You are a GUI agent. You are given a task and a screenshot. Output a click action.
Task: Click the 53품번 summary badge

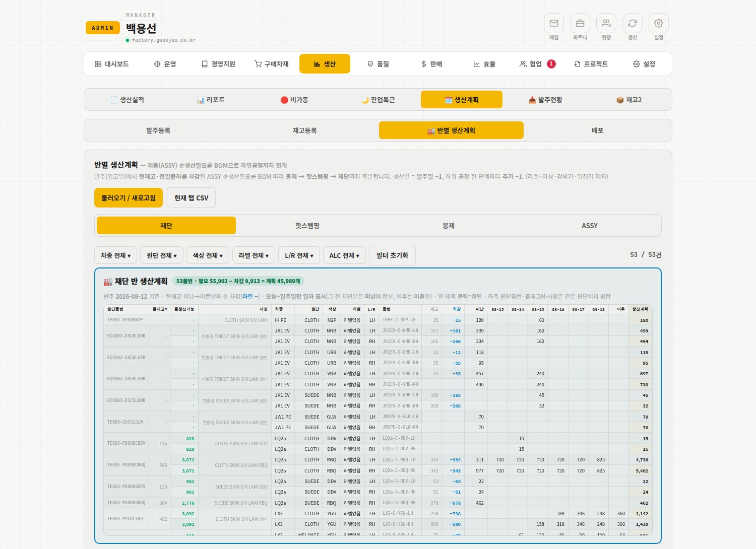[238, 281]
